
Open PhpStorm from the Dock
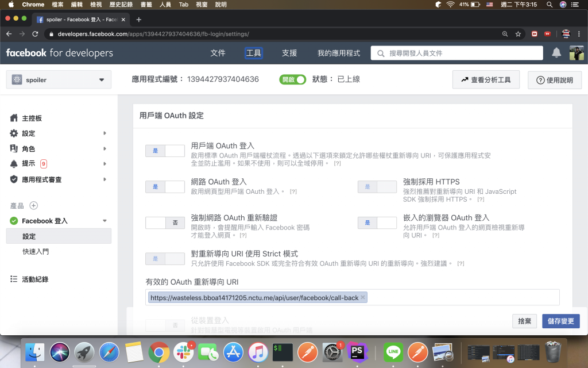pos(357,352)
